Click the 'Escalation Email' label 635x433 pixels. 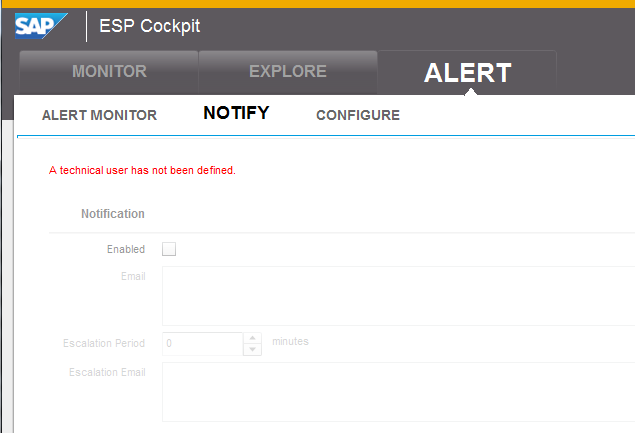pos(107,372)
